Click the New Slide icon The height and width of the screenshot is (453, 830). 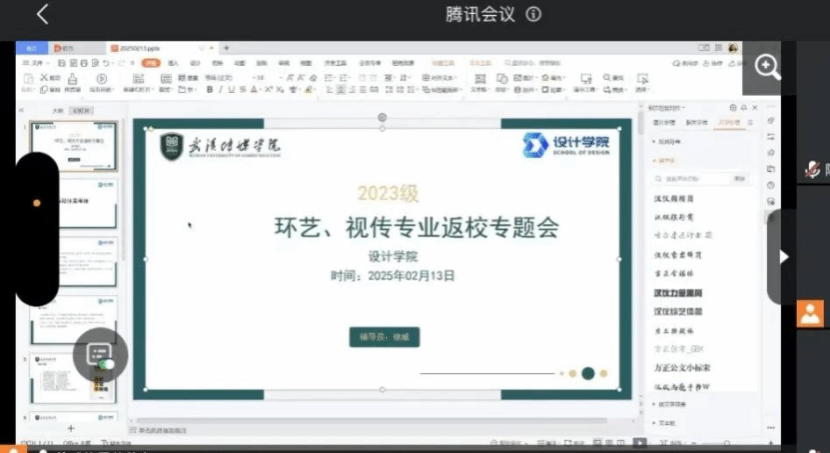coord(138,79)
